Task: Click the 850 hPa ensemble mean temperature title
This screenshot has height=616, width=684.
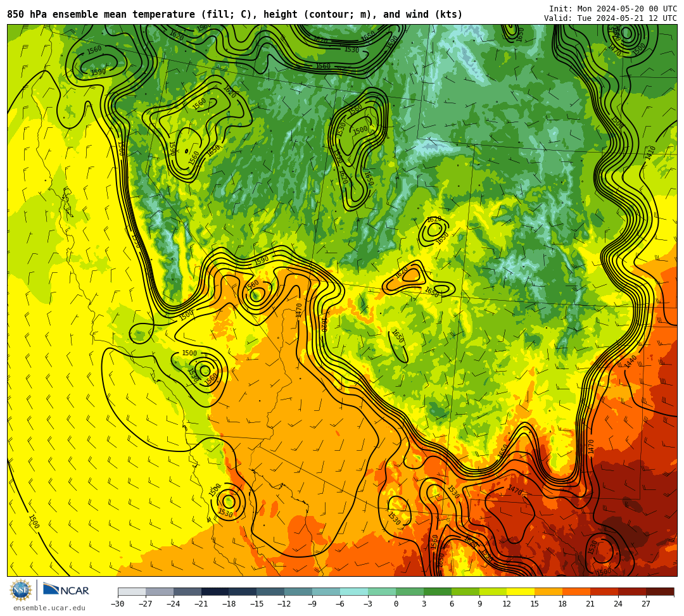Action: (x=235, y=15)
